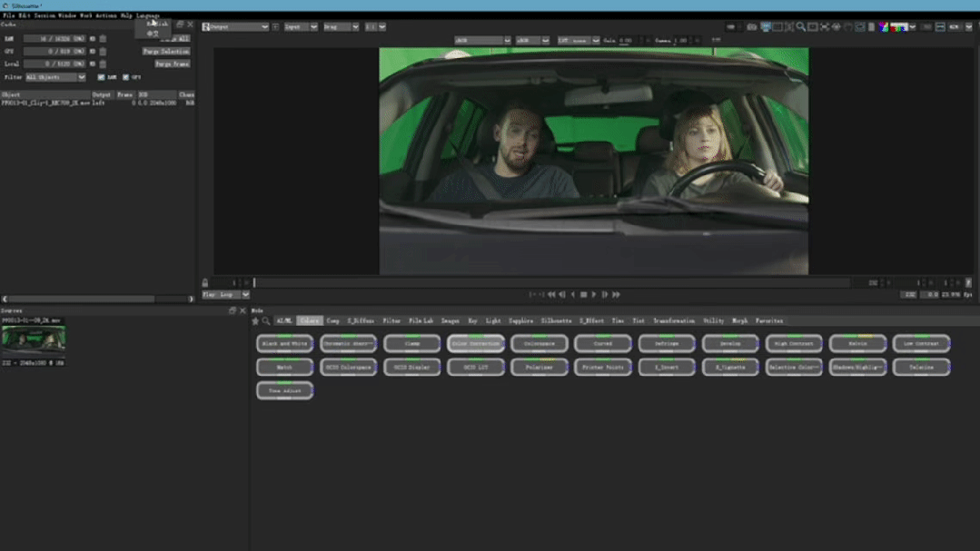980x551 pixels.
Task: Click the search icon in Node panel
Action: (x=265, y=321)
